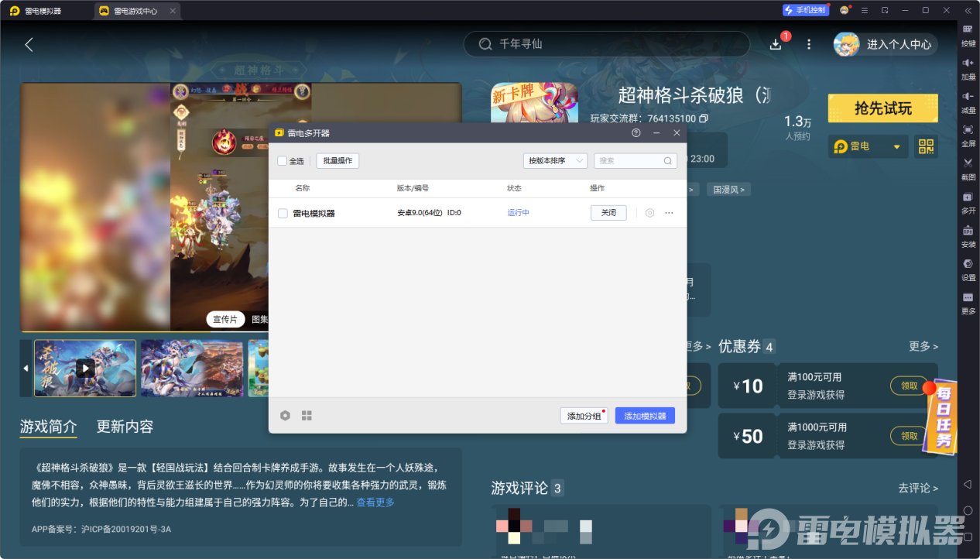The height and width of the screenshot is (559, 980).
Task: Select the 宣传片 media tab
Action: (225, 319)
